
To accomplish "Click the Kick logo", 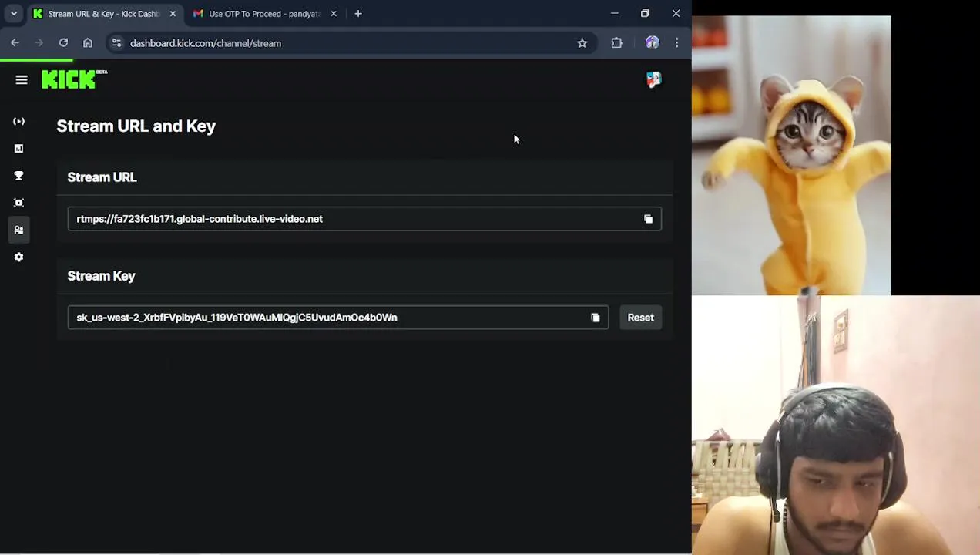I will coord(74,79).
